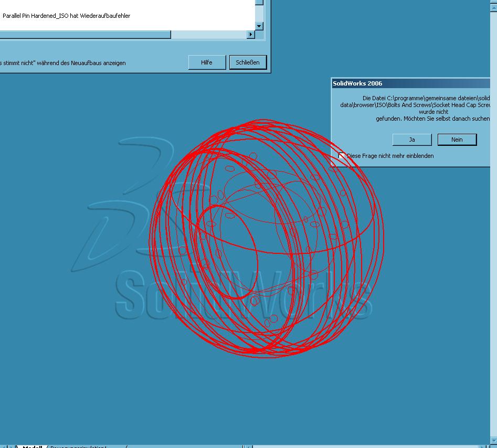Answer Ja in the SolidWorks 2006 prompt
The height and width of the screenshot is (448, 497).
click(412, 140)
